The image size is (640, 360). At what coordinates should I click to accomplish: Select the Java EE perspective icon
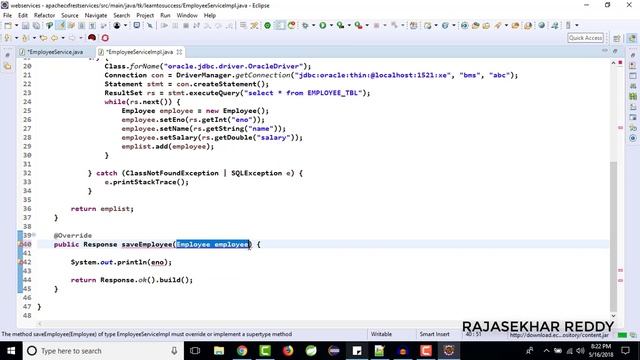632,38
